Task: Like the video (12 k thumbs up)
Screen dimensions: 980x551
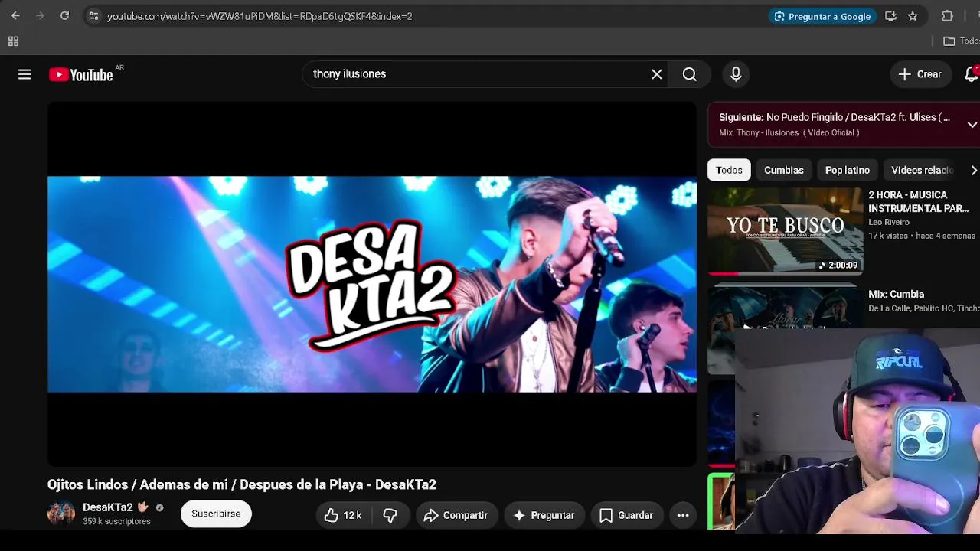Action: click(343, 515)
